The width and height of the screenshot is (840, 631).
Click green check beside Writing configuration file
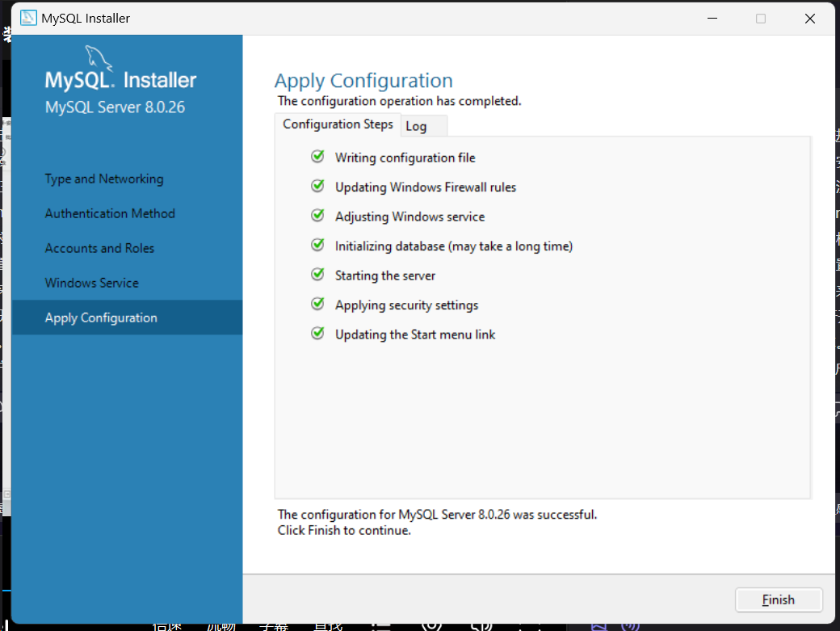point(317,157)
